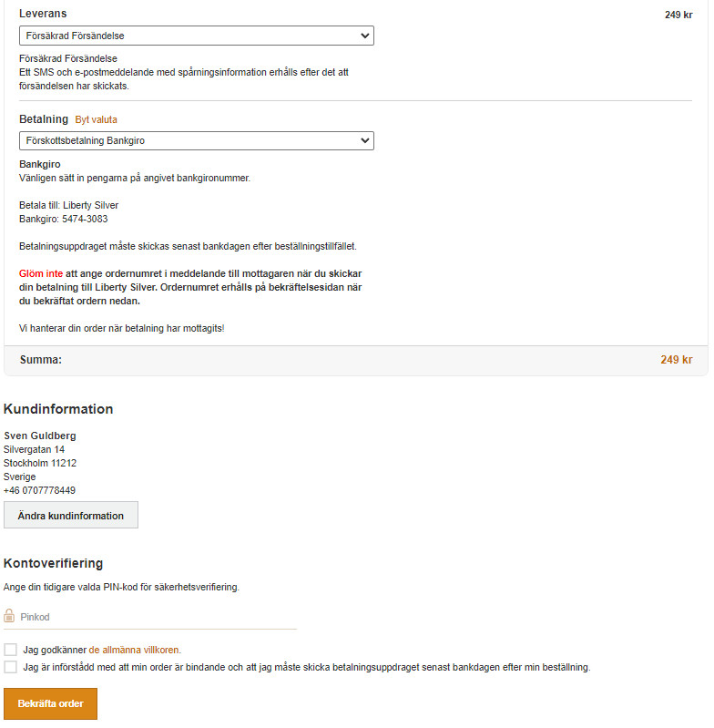714x728 pixels.
Task: Confirm with the Bekräfta order button
Action: (x=51, y=705)
